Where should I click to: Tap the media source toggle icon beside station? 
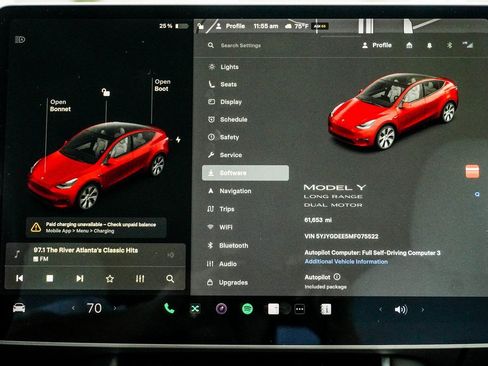point(171,255)
